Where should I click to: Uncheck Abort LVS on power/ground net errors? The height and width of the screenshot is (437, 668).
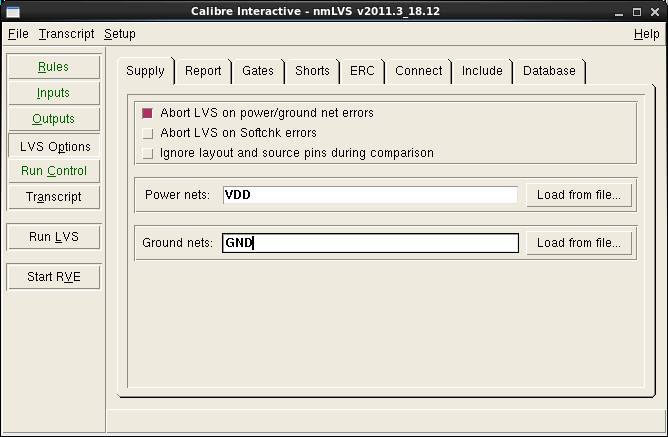[x=147, y=113]
